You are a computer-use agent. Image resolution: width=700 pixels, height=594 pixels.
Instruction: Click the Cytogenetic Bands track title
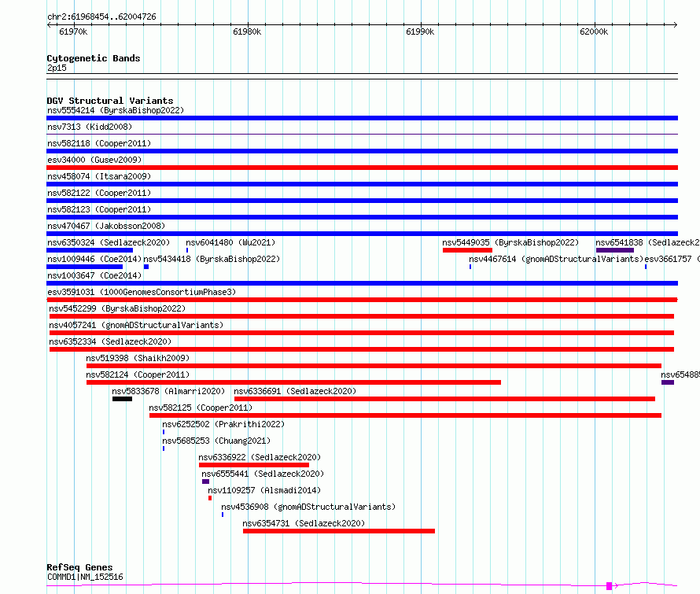94,58
